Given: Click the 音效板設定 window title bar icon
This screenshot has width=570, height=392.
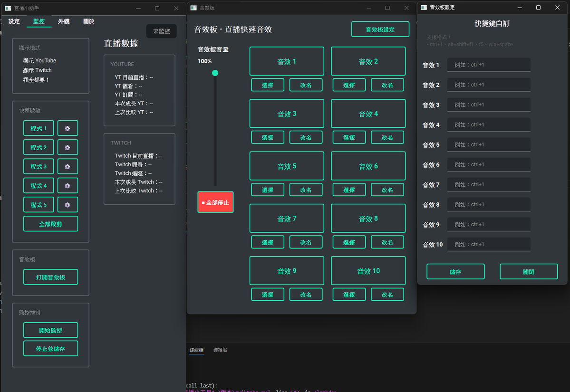Looking at the screenshot, I should [424, 7].
